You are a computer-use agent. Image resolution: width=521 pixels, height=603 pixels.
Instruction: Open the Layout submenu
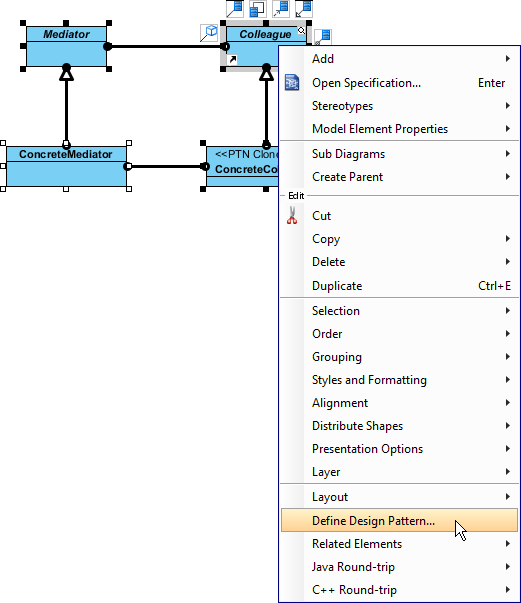click(x=399, y=497)
